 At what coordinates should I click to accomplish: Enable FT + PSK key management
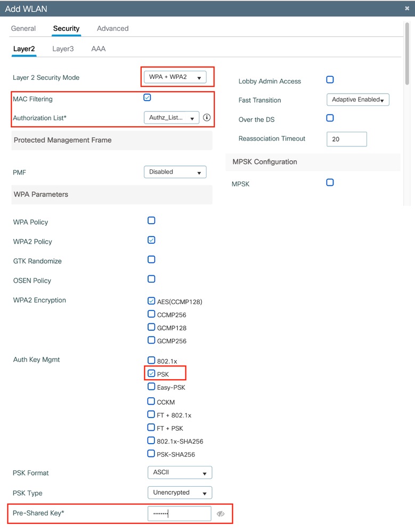pos(151,427)
